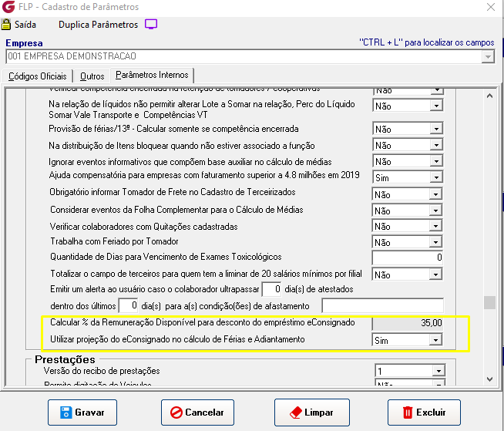The width and height of the screenshot is (504, 431).
Task: Open dropdown for Versão do recibo de prestações
Action: 438,371
